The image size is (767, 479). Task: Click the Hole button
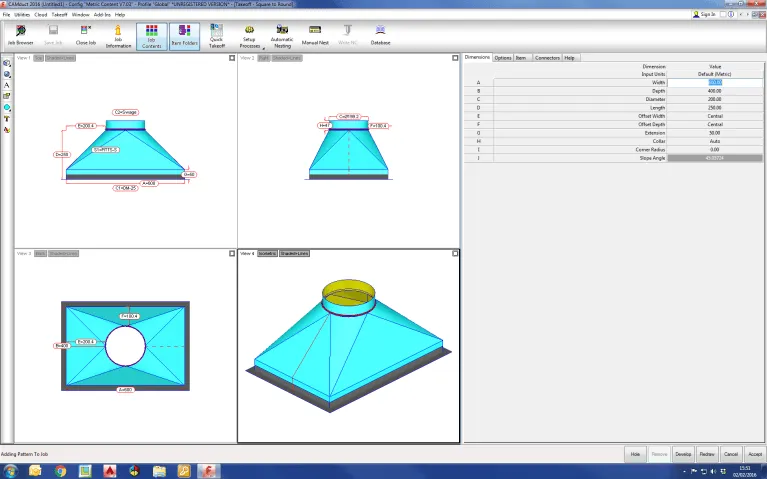(635, 454)
